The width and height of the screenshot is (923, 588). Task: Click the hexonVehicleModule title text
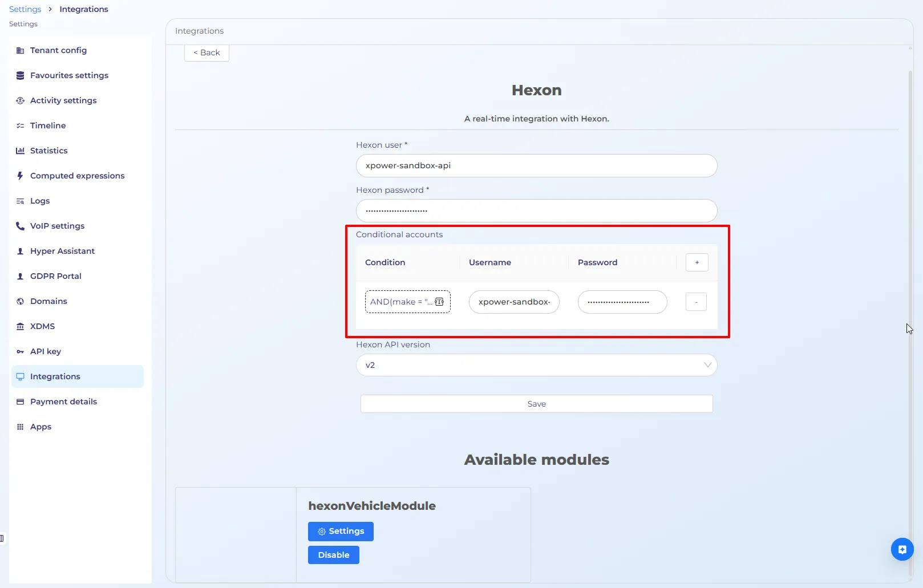372,506
